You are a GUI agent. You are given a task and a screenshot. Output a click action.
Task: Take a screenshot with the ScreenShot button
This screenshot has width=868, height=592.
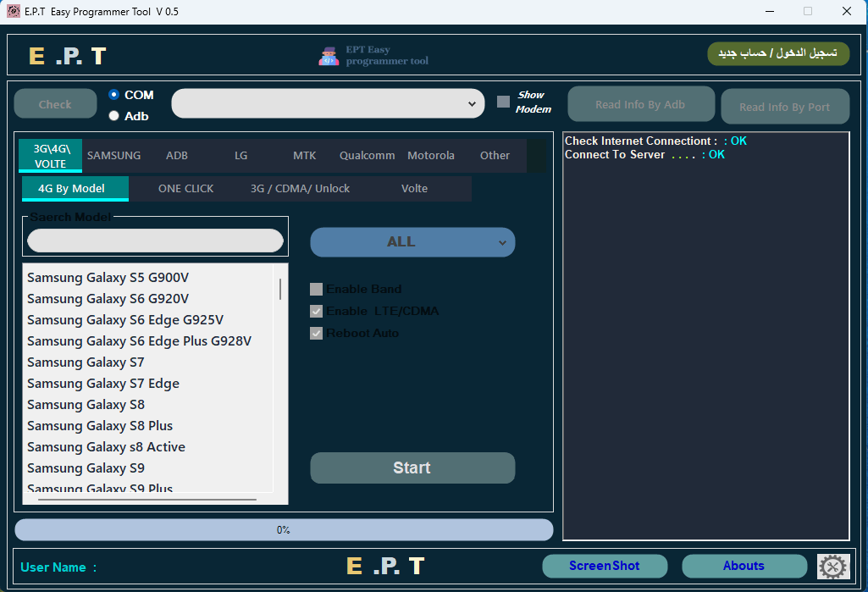coord(605,566)
